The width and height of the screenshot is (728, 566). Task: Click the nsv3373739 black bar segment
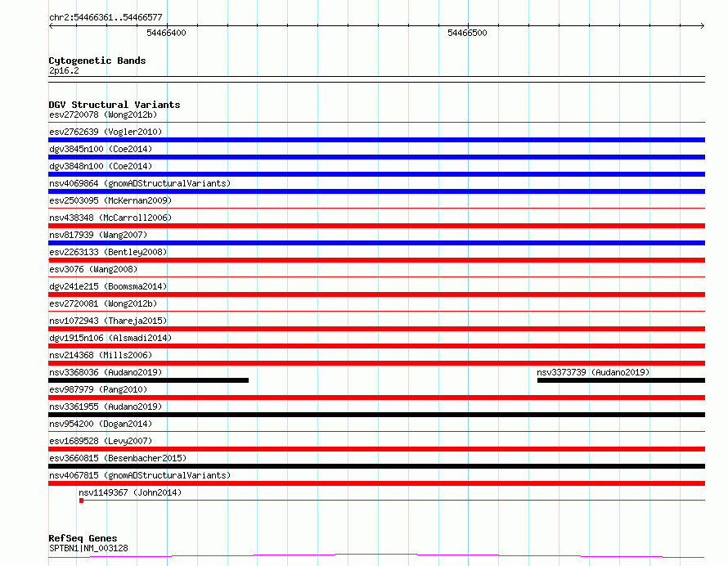pos(621,380)
